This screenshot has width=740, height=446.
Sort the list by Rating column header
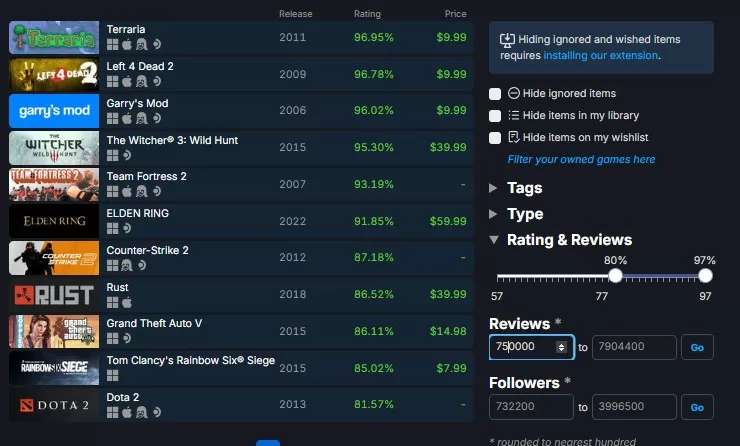367,14
